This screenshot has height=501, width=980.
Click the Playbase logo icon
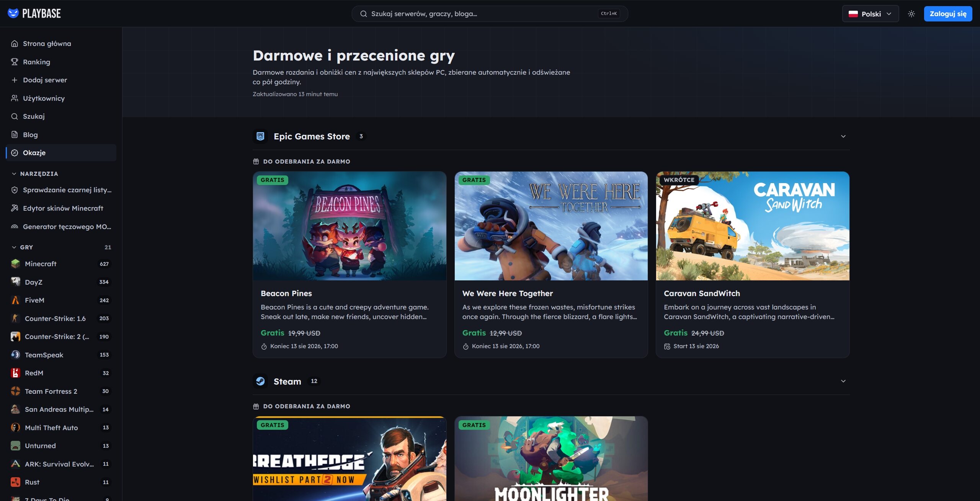tap(13, 13)
